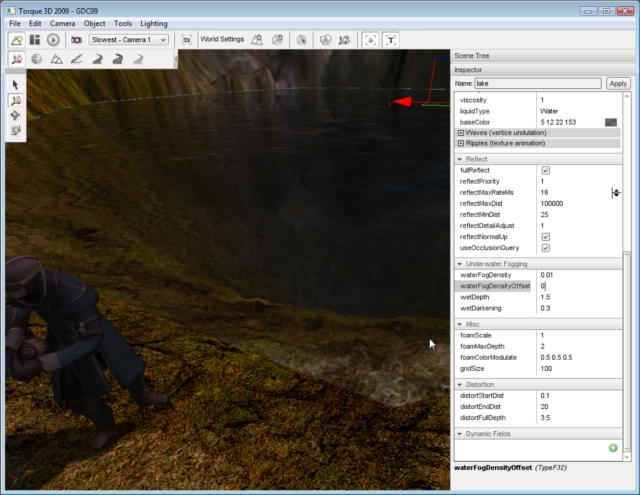The height and width of the screenshot is (495, 640).
Task: Open the baseColor color swatch
Action: click(610, 122)
